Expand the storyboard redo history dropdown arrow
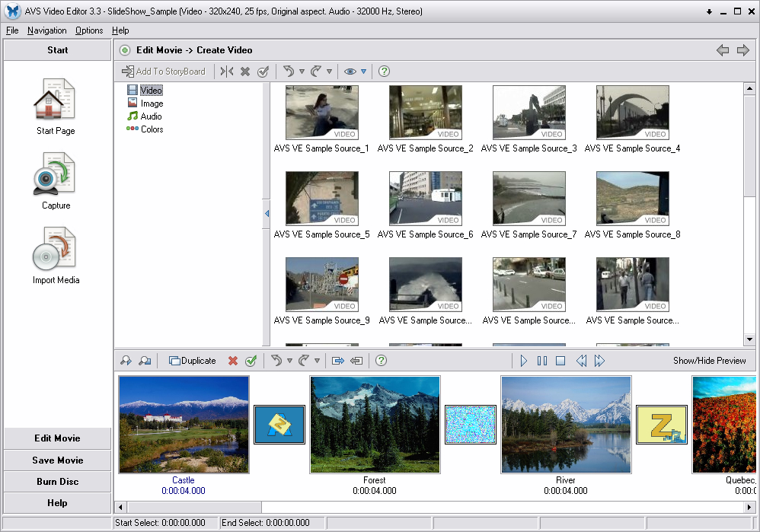 [317, 361]
